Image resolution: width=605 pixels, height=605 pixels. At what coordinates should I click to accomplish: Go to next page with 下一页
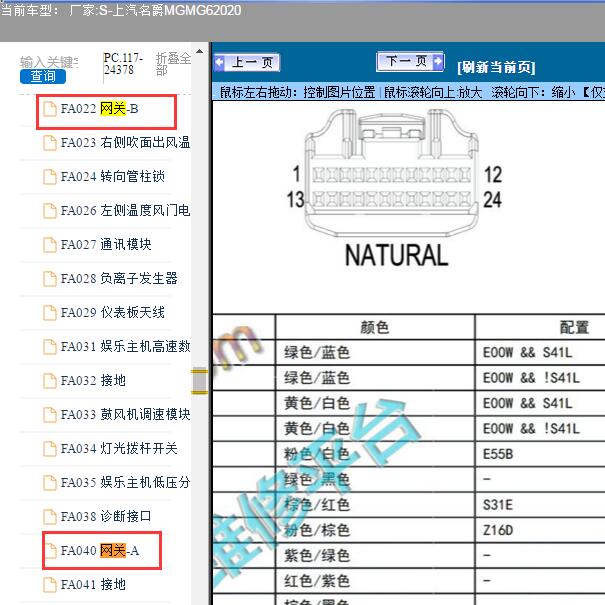[x=410, y=61]
